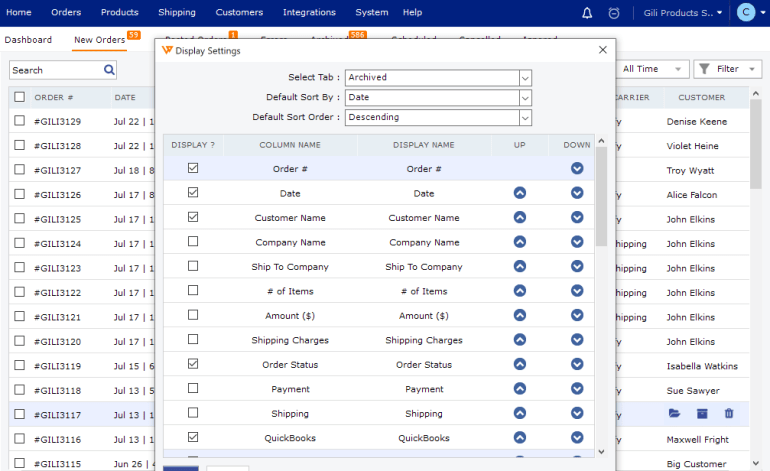The image size is (770, 471).
Task: Switch to the New Orders tab
Action: point(100,40)
